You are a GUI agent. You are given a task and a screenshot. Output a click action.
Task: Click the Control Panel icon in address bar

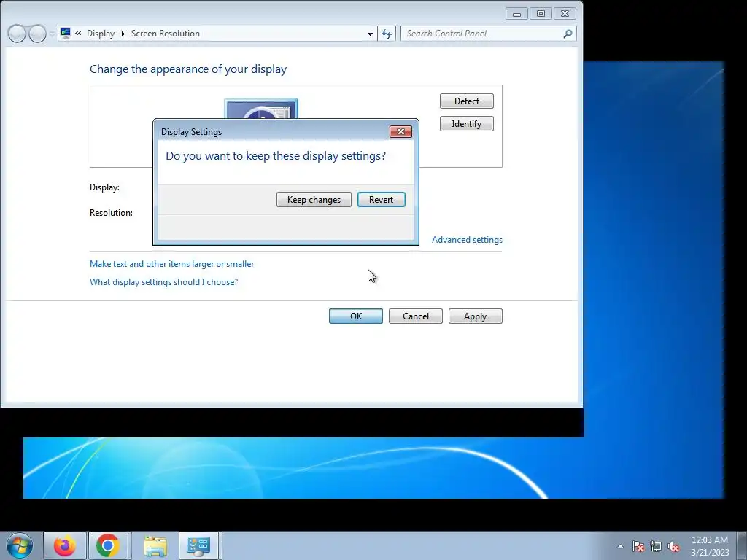pos(66,34)
